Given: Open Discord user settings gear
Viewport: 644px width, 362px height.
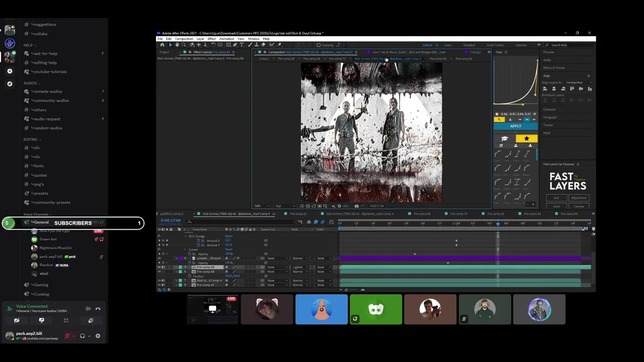Looking at the screenshot, I should coord(98,336).
